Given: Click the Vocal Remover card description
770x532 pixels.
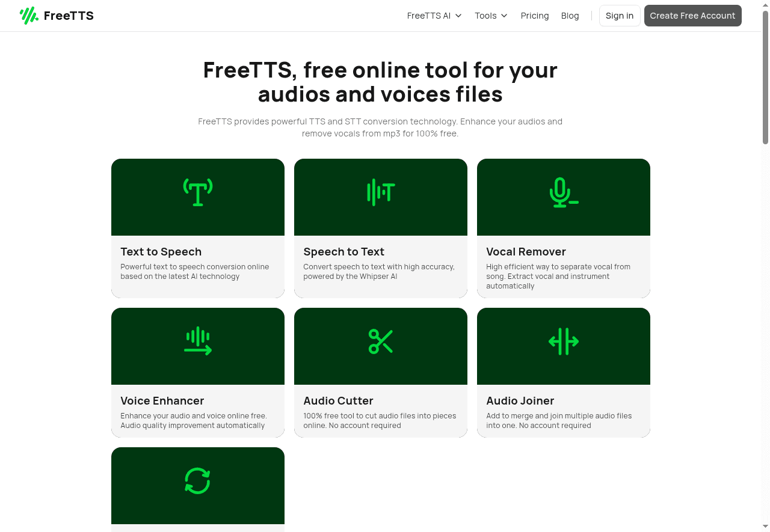Looking at the screenshot, I should coord(558,276).
